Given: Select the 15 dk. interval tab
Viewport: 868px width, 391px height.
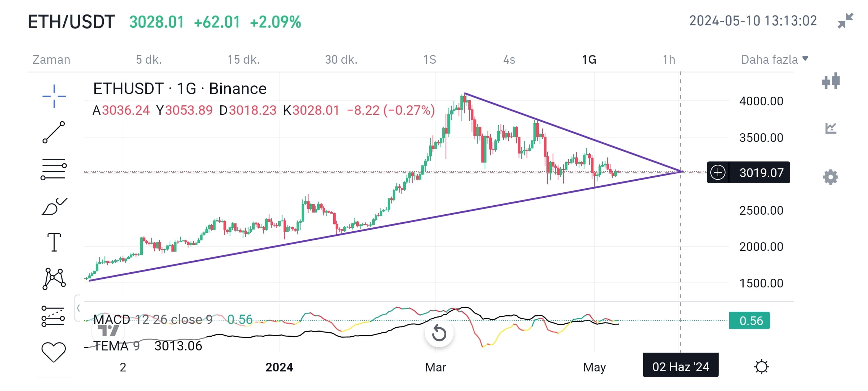Looking at the screenshot, I should click(244, 59).
